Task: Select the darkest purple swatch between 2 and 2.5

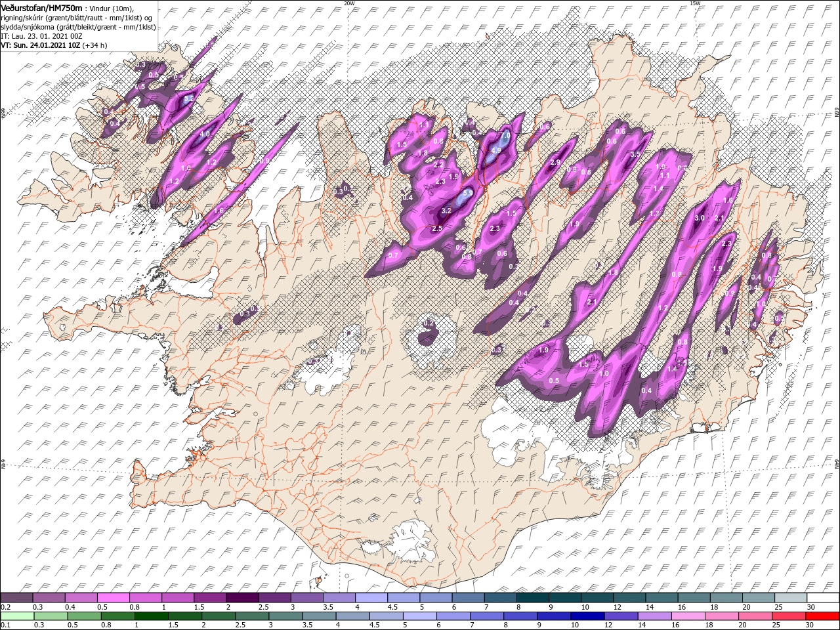Action: coord(241,598)
